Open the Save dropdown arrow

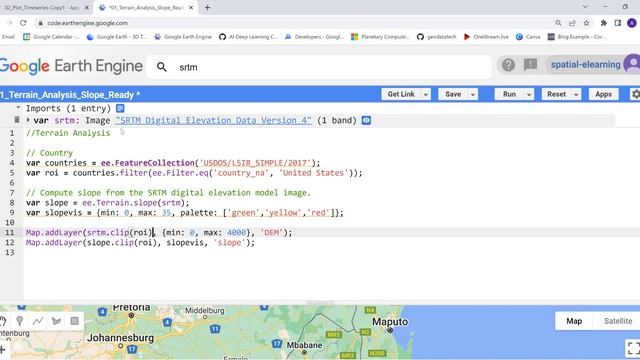tap(472, 94)
